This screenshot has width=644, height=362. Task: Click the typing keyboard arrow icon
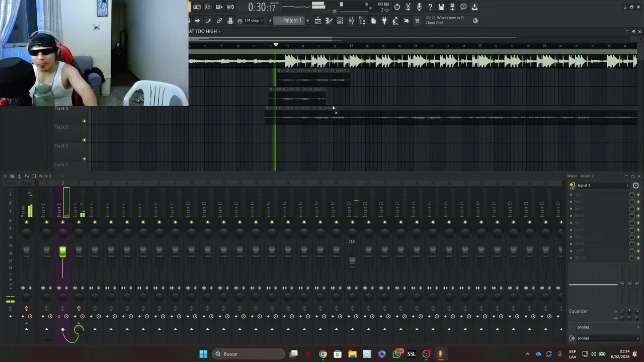[197, 21]
